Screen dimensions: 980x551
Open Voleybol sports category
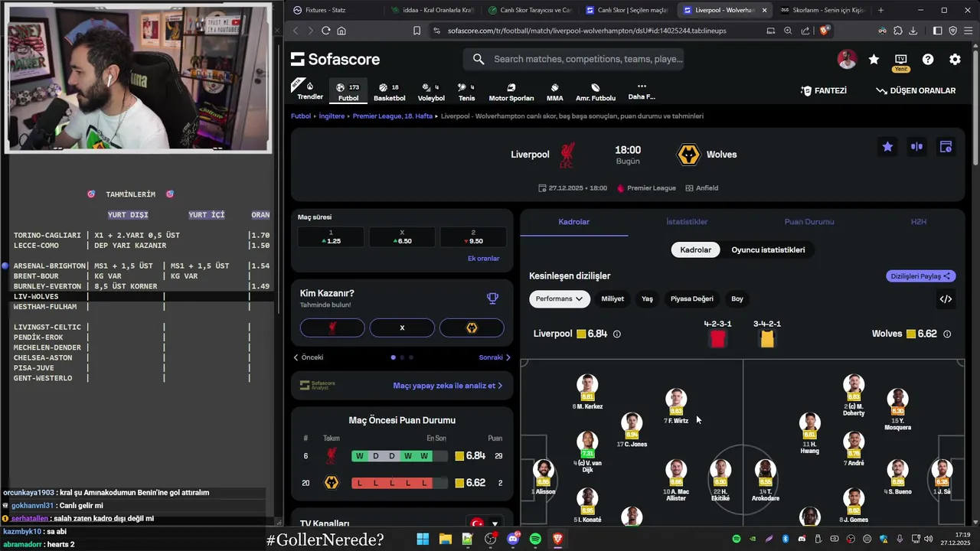click(431, 92)
